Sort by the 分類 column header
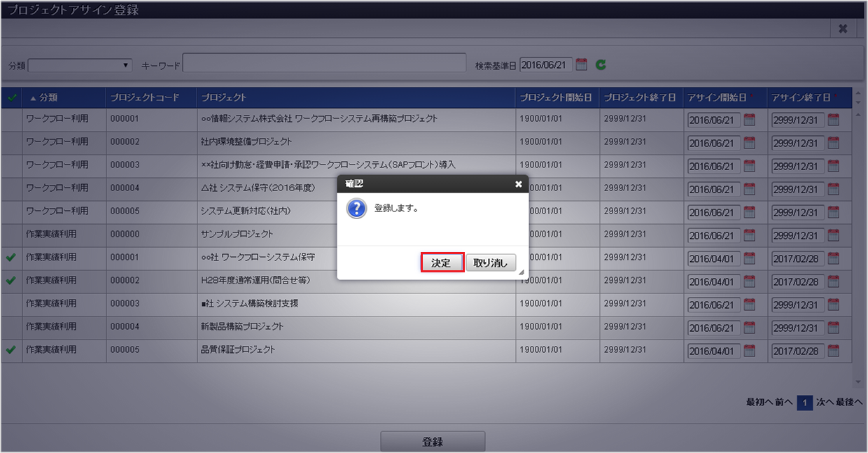868x453 pixels. tap(64, 97)
